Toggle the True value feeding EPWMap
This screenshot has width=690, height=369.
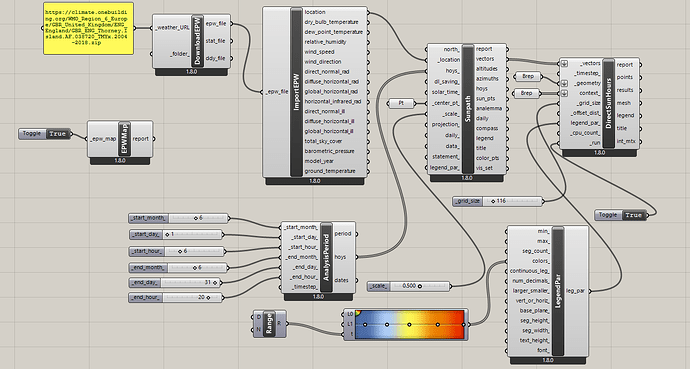pos(58,134)
